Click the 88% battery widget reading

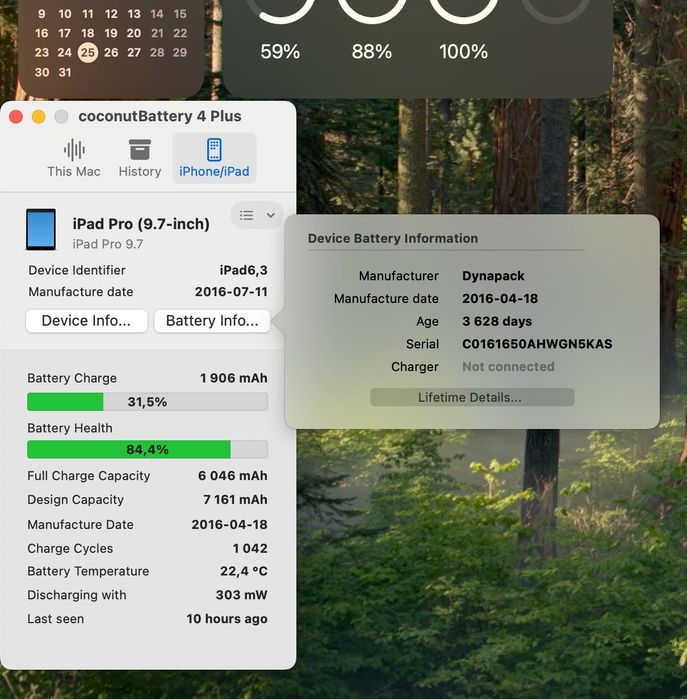point(372,52)
